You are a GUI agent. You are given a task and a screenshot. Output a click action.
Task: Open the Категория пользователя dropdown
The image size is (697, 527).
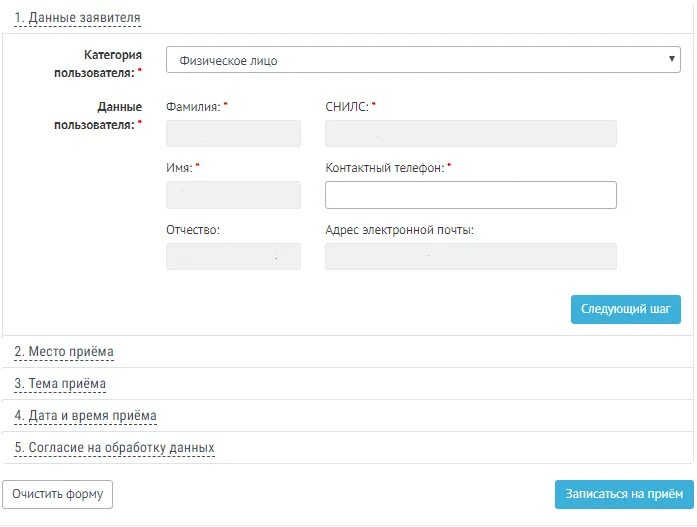423,60
